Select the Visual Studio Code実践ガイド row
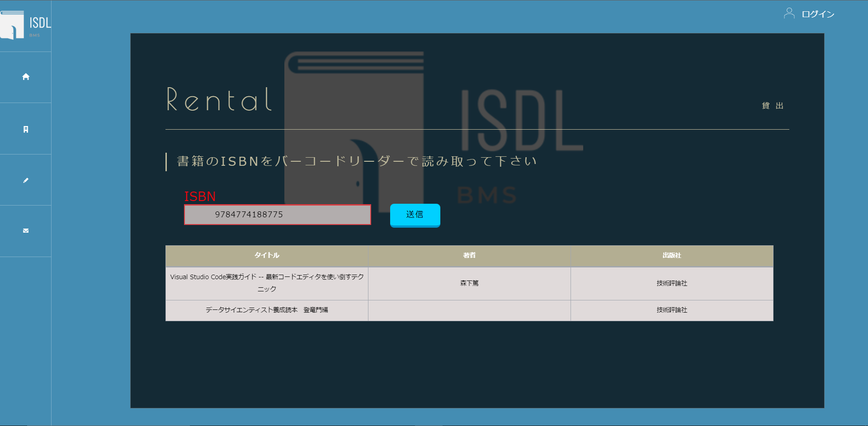The height and width of the screenshot is (426, 868). click(x=266, y=283)
